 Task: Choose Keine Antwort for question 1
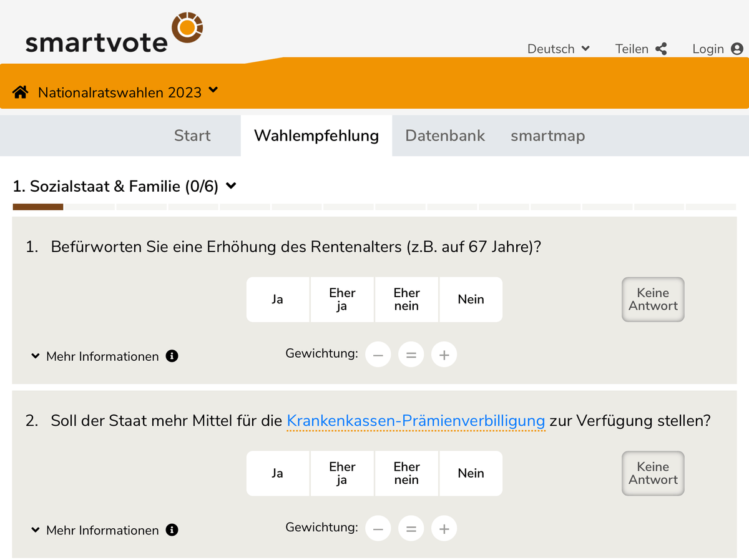click(x=652, y=300)
